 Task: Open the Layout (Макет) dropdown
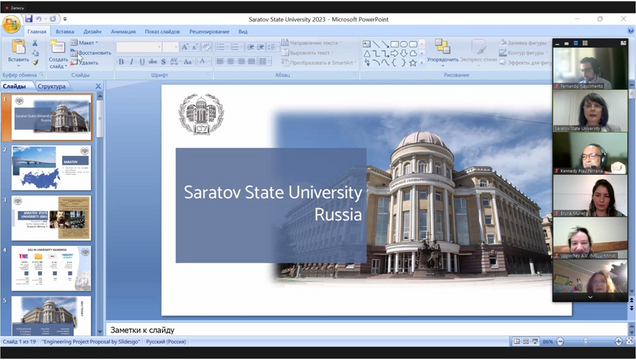pos(84,43)
